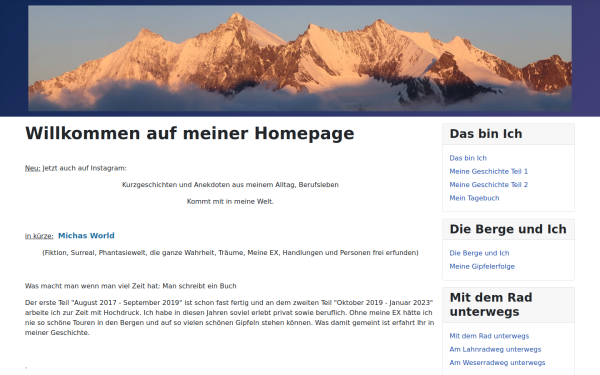Click the 'Kurzgeschichten und Anekdoten' line

pyautogui.click(x=230, y=185)
